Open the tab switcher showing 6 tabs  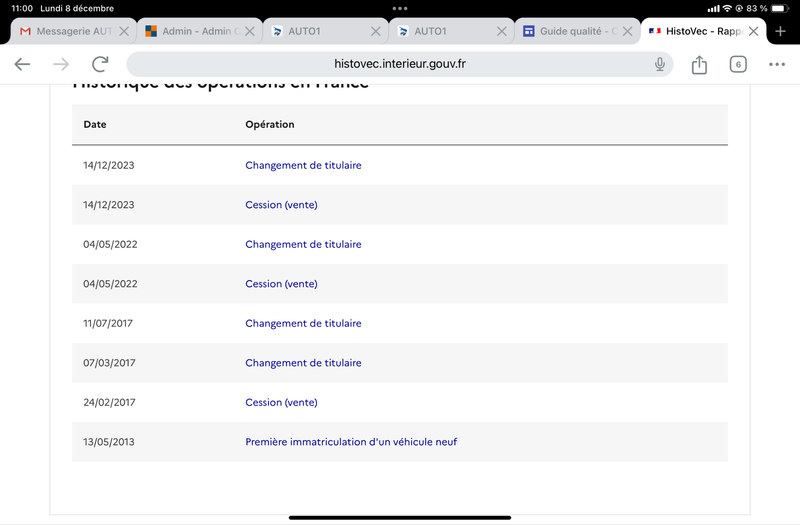click(x=737, y=65)
